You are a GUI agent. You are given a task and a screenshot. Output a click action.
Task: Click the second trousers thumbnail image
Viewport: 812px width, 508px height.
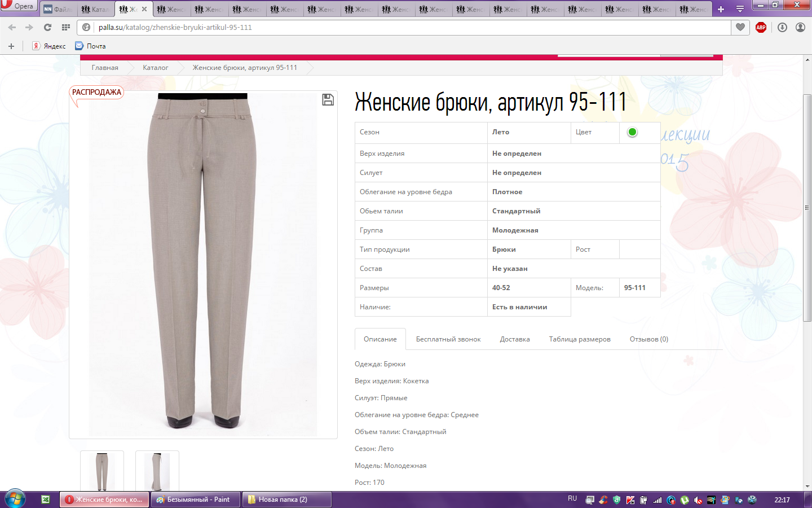tap(157, 471)
